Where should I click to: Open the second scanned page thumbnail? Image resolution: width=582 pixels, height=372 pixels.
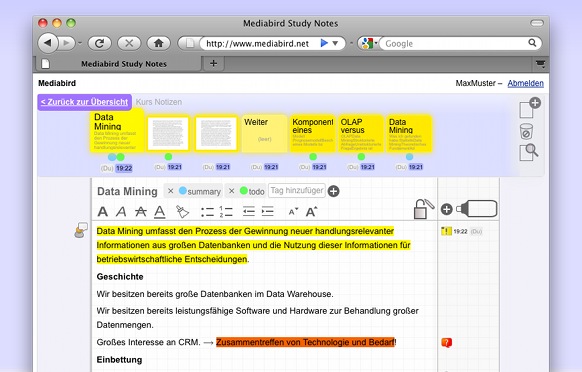tap(216, 134)
